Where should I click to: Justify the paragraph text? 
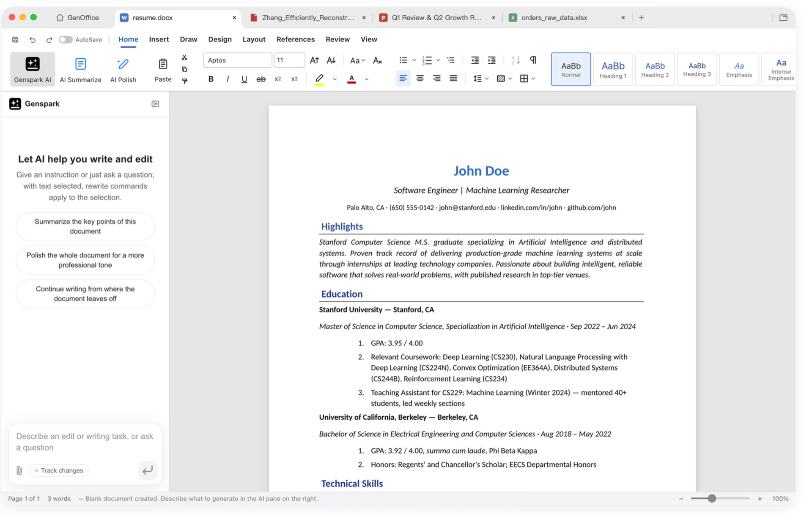click(x=453, y=79)
